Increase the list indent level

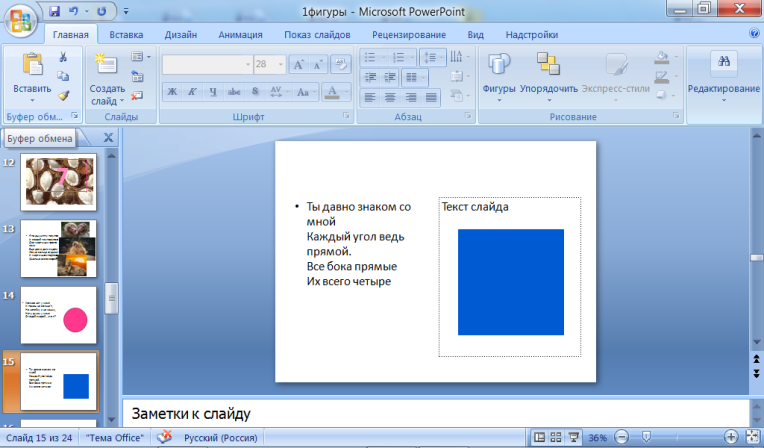tap(390, 77)
